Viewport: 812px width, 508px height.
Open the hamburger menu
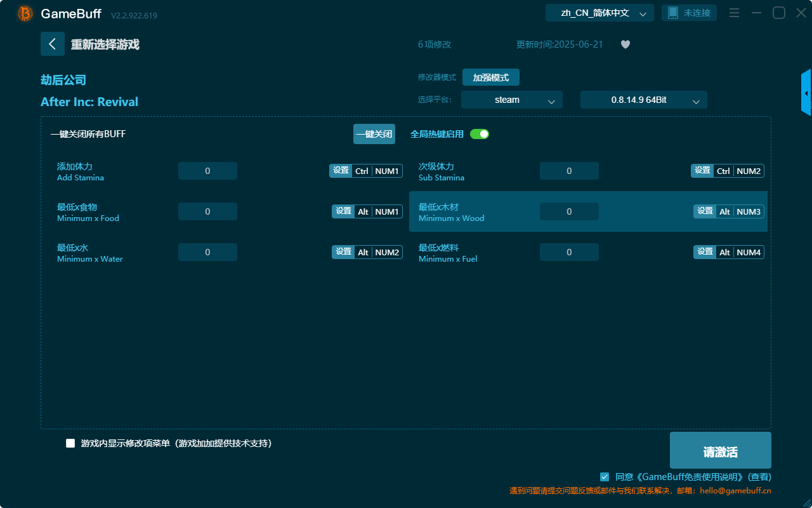tap(734, 12)
